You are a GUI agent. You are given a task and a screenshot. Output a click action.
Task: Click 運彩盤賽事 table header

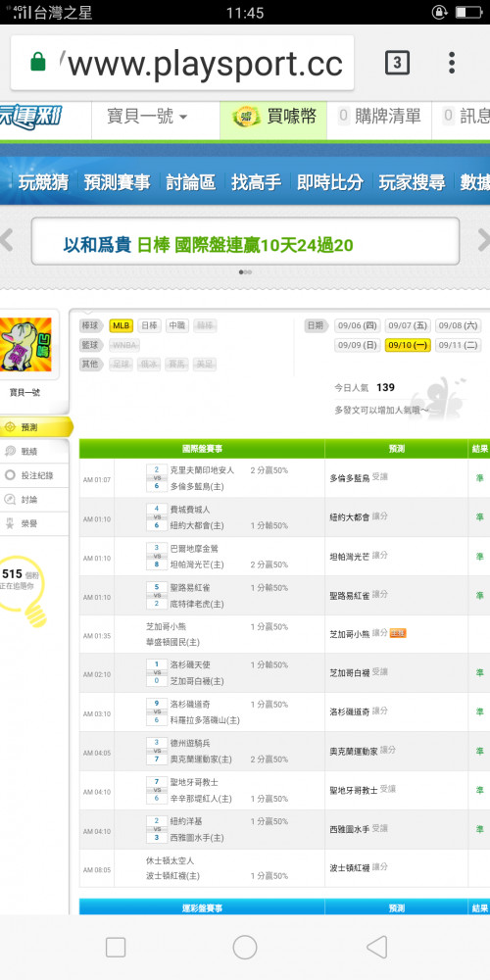202,907
